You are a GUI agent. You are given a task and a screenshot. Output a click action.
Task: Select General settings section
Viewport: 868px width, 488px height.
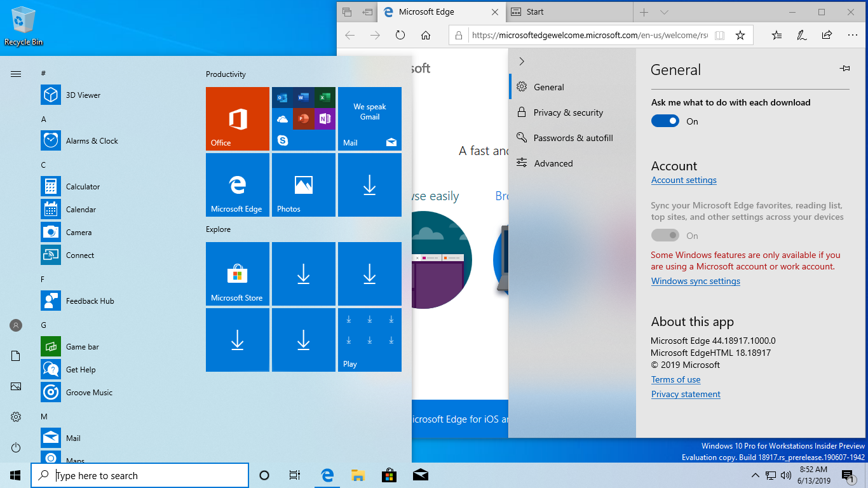coord(573,87)
